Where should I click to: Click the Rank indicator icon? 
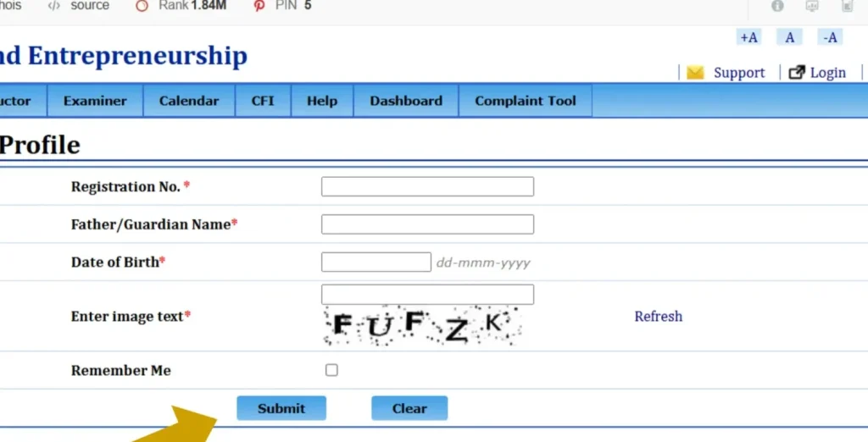(142, 6)
